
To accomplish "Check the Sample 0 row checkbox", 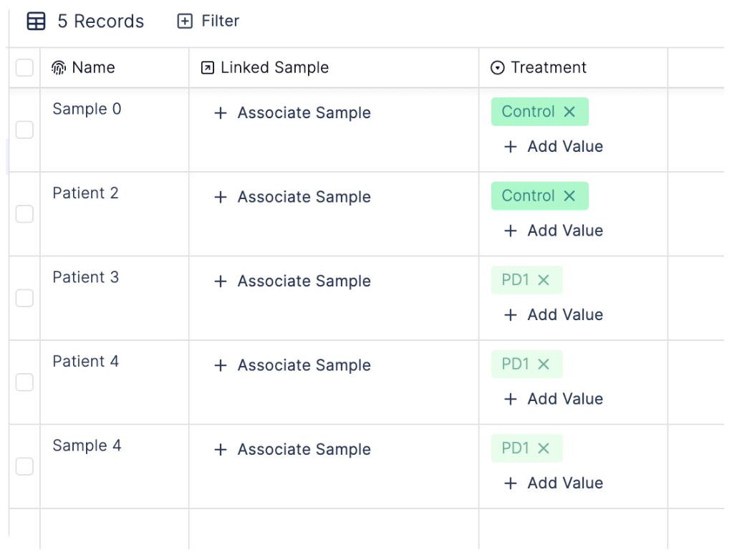I will pos(24,130).
